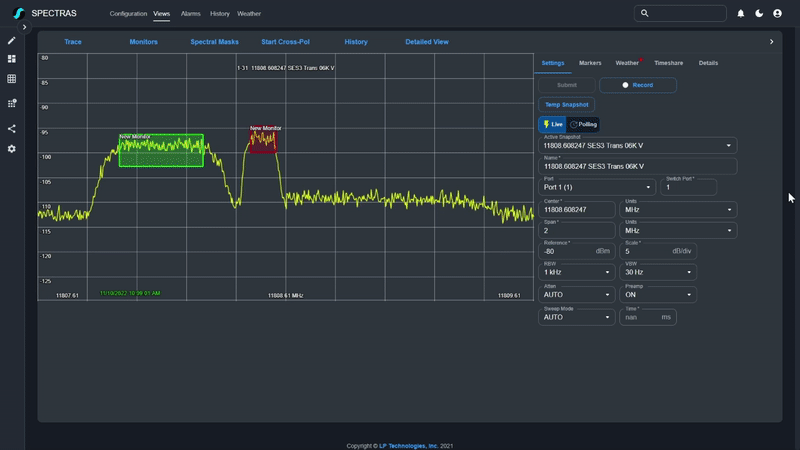
Task: Click the grid-with-badge icon in sidebar
Action: (x=12, y=103)
